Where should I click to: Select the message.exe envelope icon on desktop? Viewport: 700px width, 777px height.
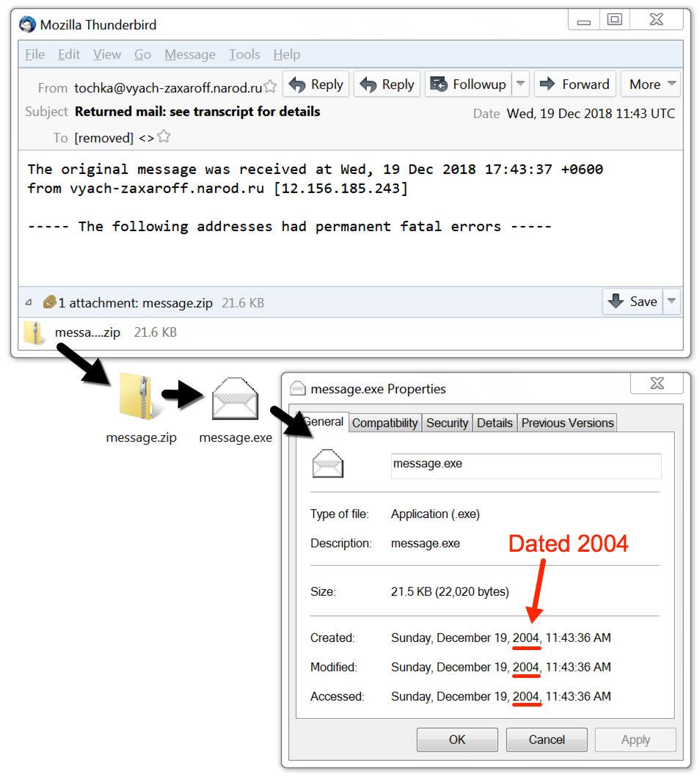pyautogui.click(x=235, y=398)
